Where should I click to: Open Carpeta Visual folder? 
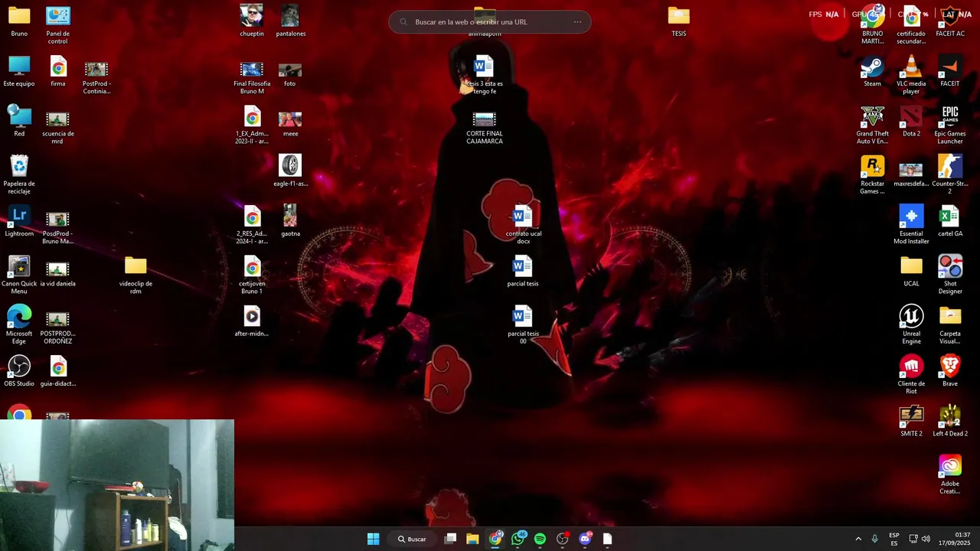pos(949,324)
